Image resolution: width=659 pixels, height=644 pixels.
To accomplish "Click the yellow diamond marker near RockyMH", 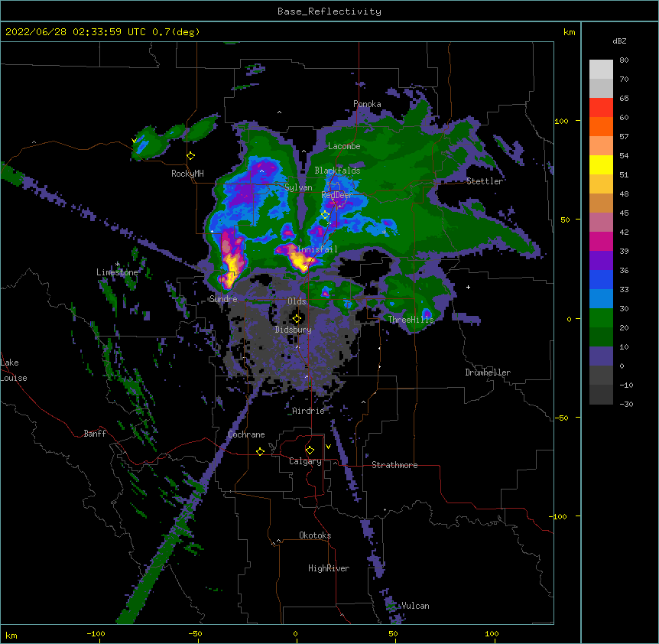I will [x=191, y=156].
